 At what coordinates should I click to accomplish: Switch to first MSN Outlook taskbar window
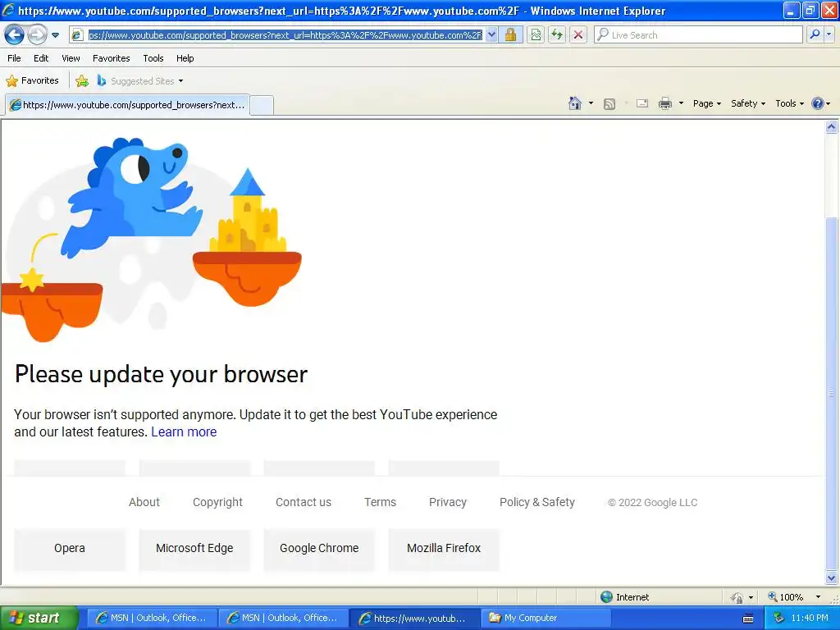pyautogui.click(x=152, y=618)
